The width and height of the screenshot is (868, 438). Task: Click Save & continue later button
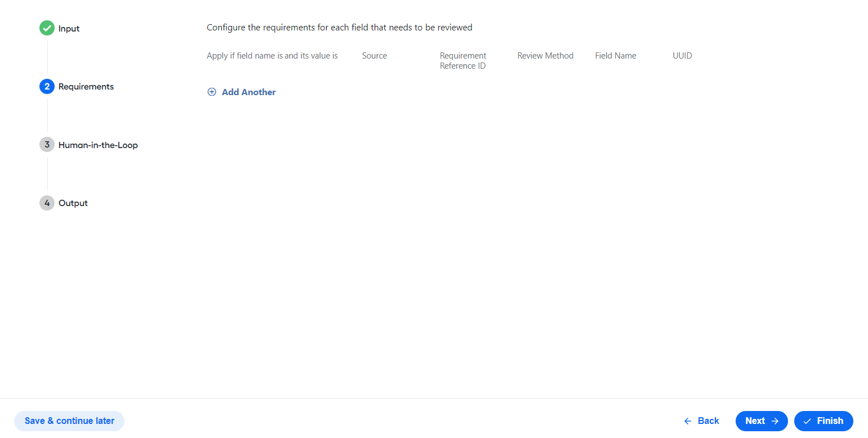pos(69,421)
